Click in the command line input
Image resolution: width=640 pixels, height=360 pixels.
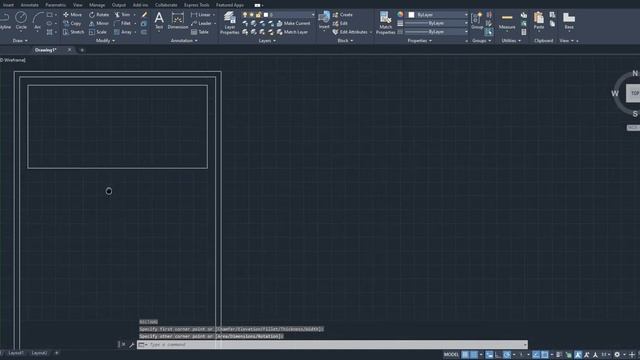coord(332,344)
